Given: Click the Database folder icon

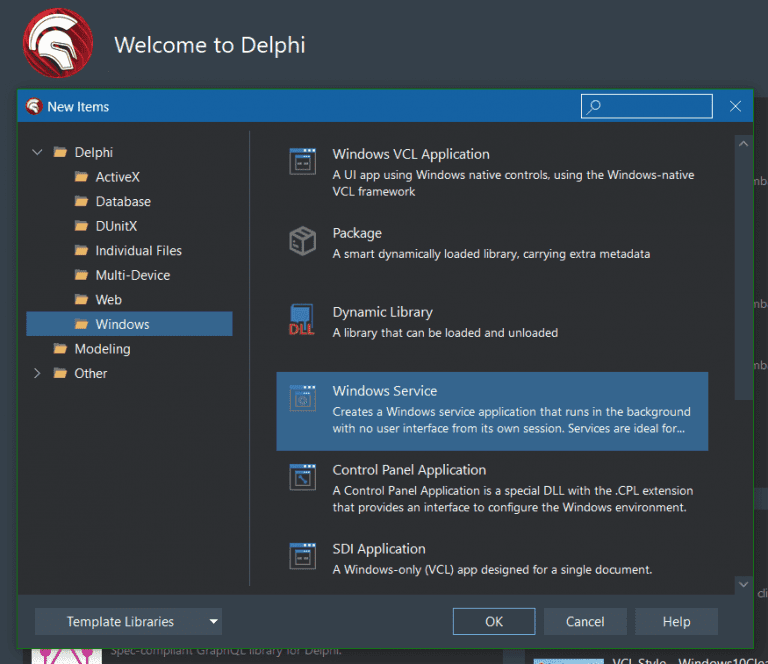Looking at the screenshot, I should tap(81, 201).
